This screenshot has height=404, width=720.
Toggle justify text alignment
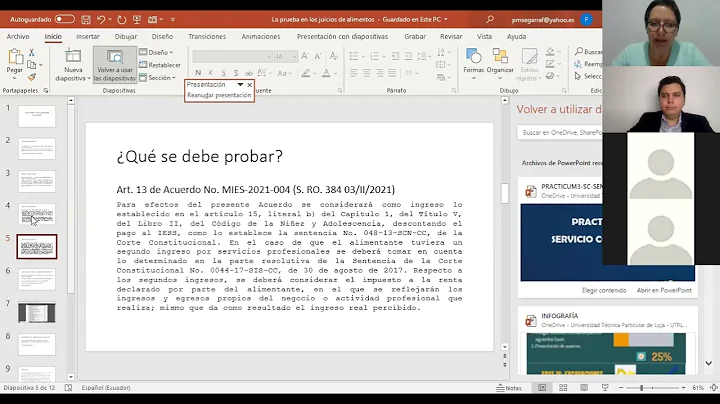[392, 73]
